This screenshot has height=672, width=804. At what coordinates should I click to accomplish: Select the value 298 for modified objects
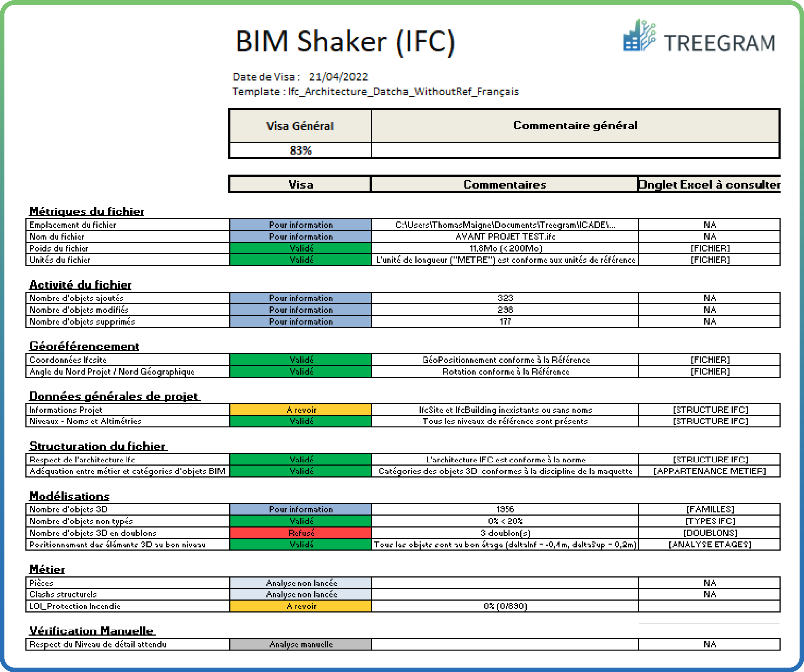click(505, 310)
